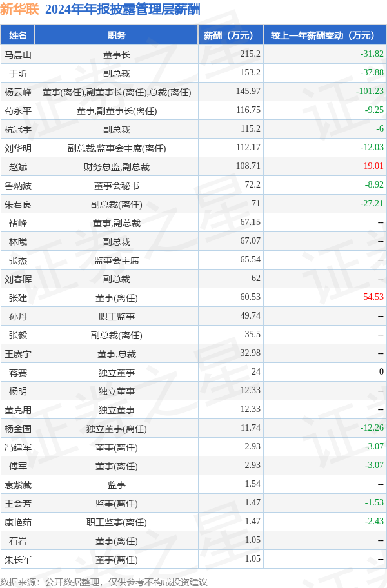The image size is (387, 588).
Task: Click the name 孙丹
Action: coord(18,317)
